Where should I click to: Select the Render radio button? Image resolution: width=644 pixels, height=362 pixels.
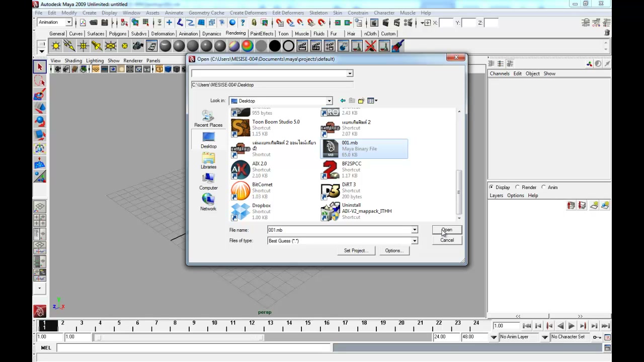coord(526,187)
